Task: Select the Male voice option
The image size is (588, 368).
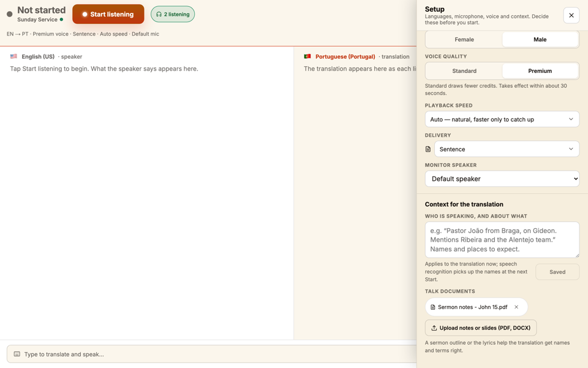Action: coord(540,39)
